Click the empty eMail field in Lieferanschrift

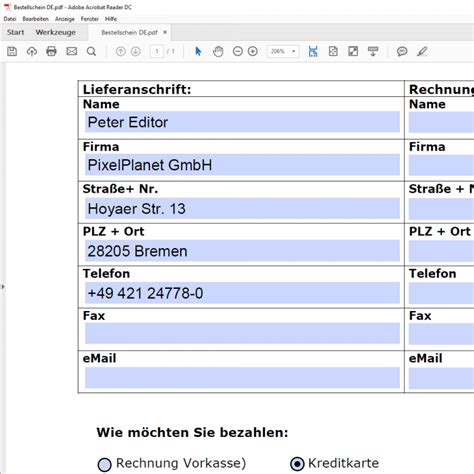242,378
